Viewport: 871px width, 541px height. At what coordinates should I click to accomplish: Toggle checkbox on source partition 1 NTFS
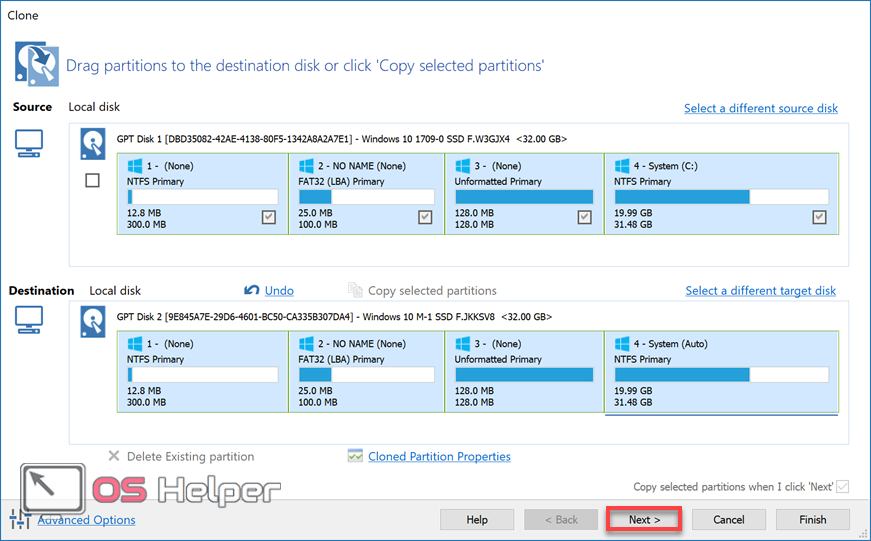[x=268, y=217]
